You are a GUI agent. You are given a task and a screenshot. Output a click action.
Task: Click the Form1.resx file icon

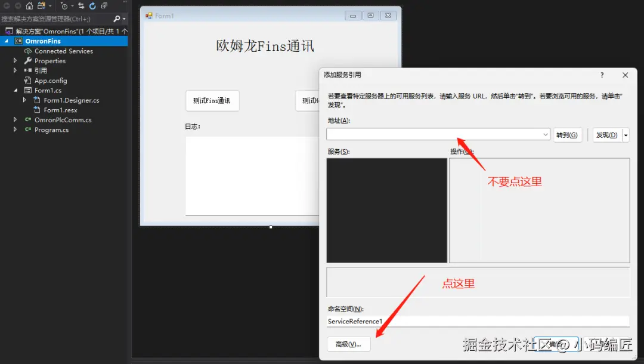(x=37, y=110)
